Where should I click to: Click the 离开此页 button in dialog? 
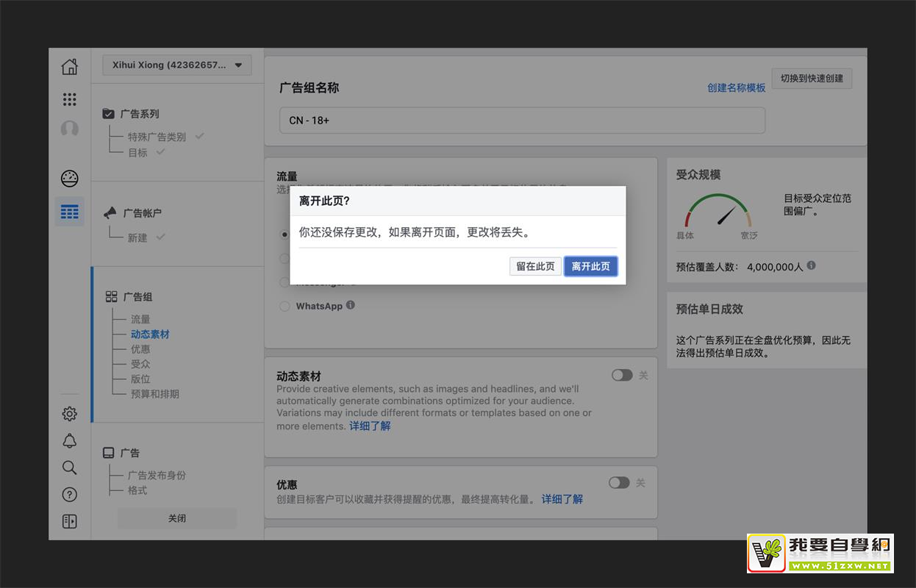click(x=590, y=266)
